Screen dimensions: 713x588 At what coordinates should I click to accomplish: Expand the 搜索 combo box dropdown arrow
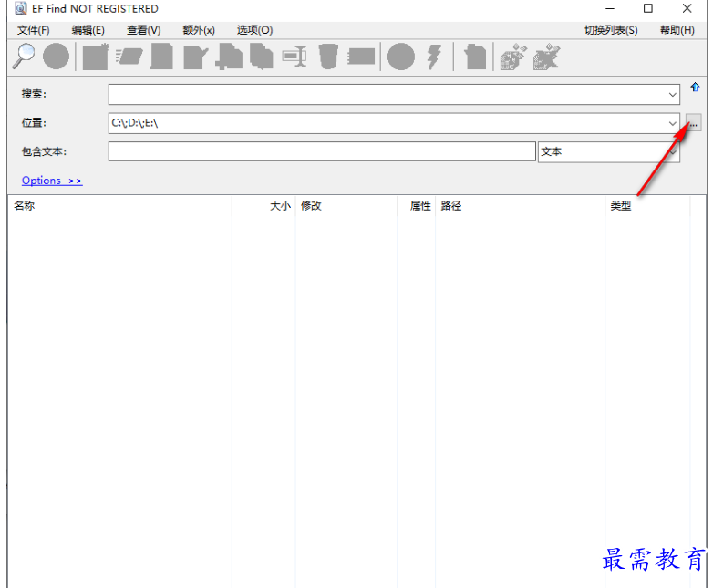(x=672, y=95)
